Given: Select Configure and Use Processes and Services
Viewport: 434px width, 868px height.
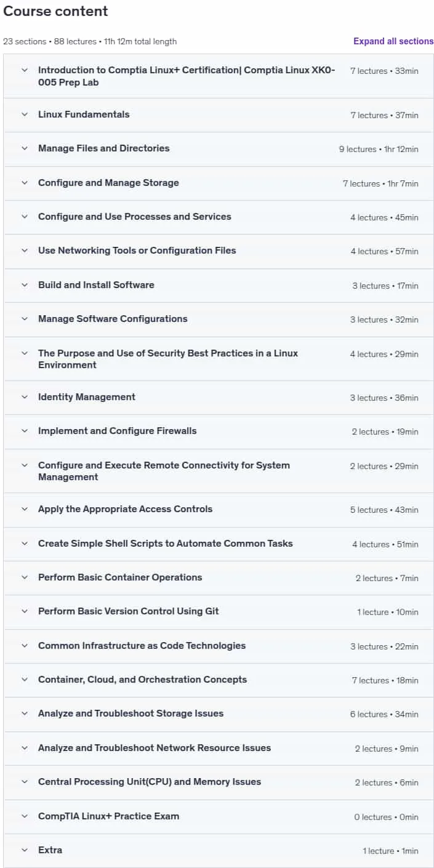Looking at the screenshot, I should pos(219,217).
